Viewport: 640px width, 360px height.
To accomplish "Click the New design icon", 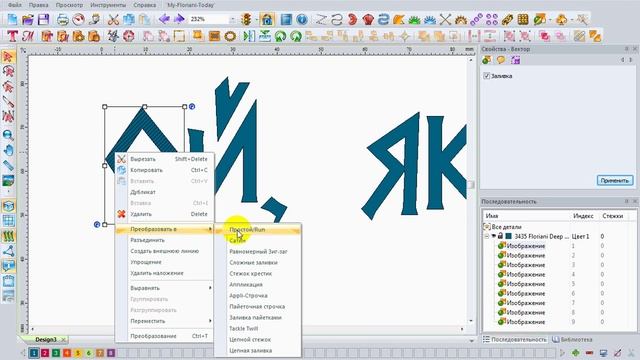I will 12,19.
